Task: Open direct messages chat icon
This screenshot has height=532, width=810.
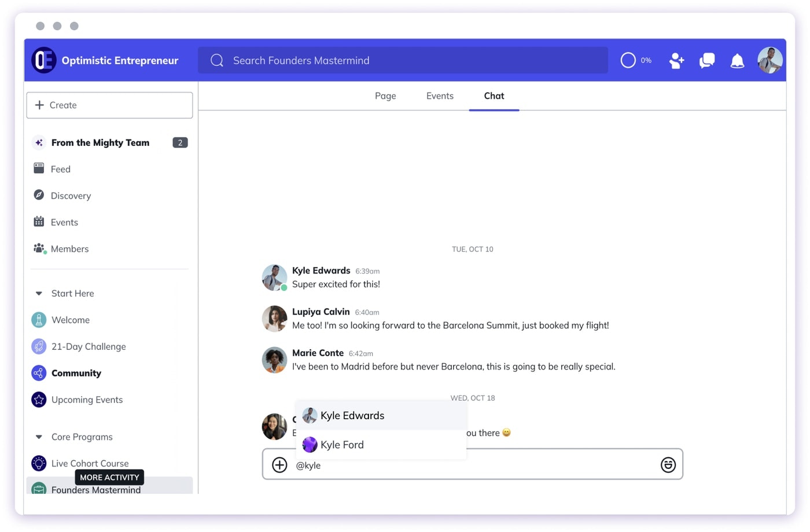Action: pos(706,60)
